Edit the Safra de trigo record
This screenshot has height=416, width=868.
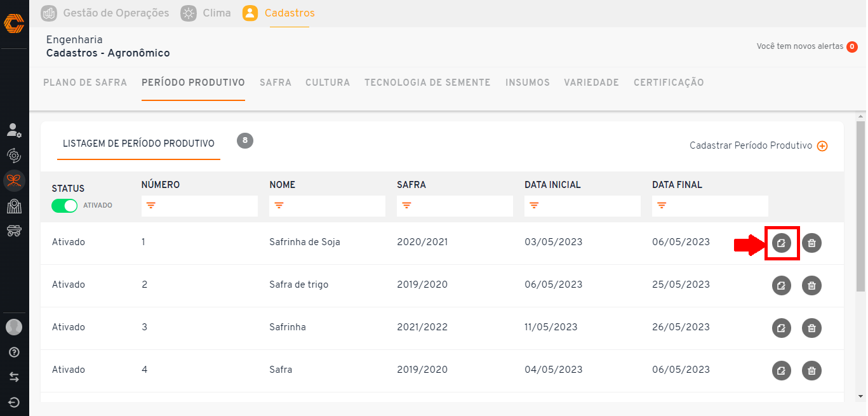782,286
